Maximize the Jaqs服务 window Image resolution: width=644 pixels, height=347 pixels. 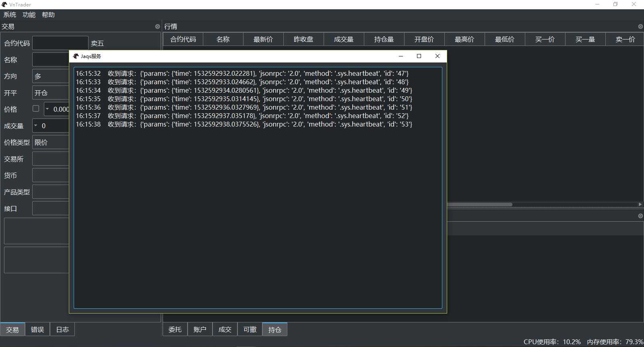[x=419, y=56]
